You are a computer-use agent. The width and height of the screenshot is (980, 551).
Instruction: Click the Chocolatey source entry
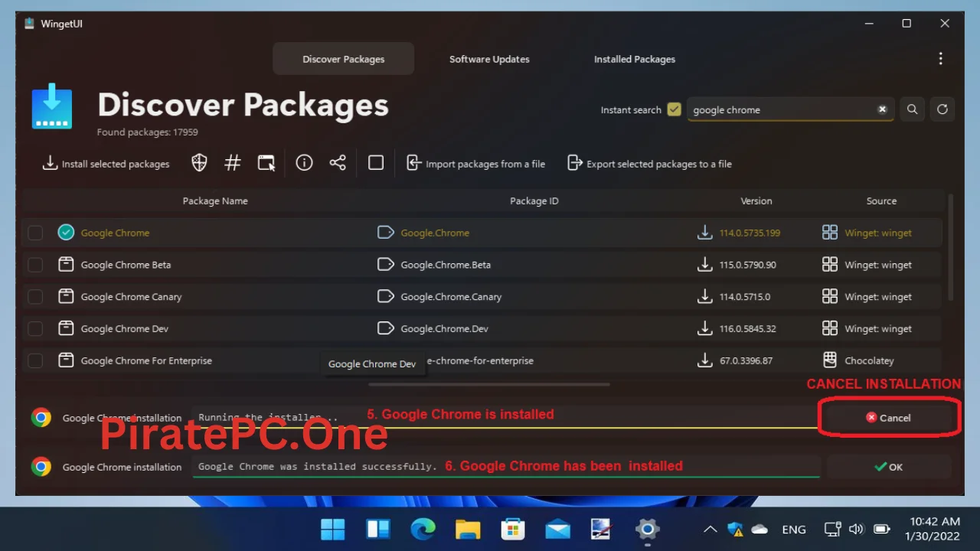coord(869,360)
